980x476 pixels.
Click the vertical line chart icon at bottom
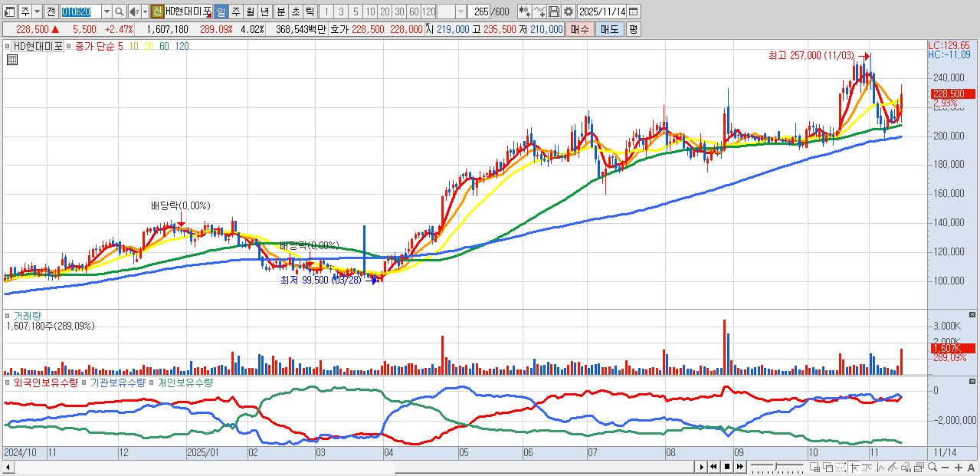click(880, 467)
